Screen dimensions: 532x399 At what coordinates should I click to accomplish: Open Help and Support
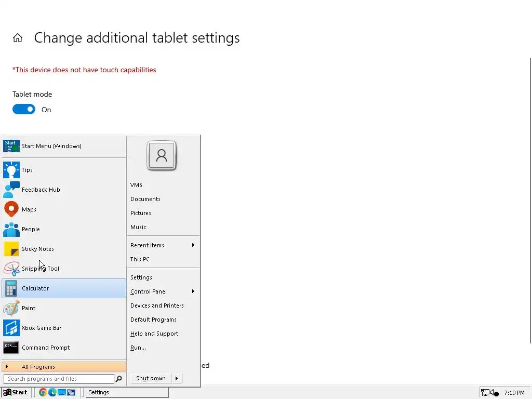(x=154, y=334)
